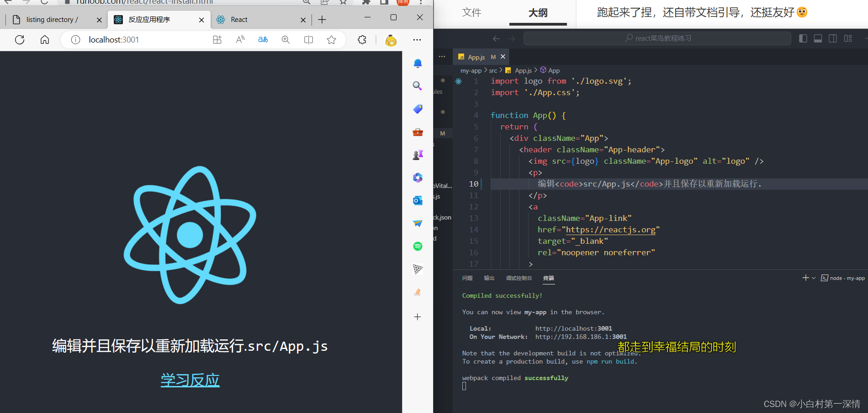Close the listing directory tab
This screenshot has height=413, width=868.
pos(99,20)
